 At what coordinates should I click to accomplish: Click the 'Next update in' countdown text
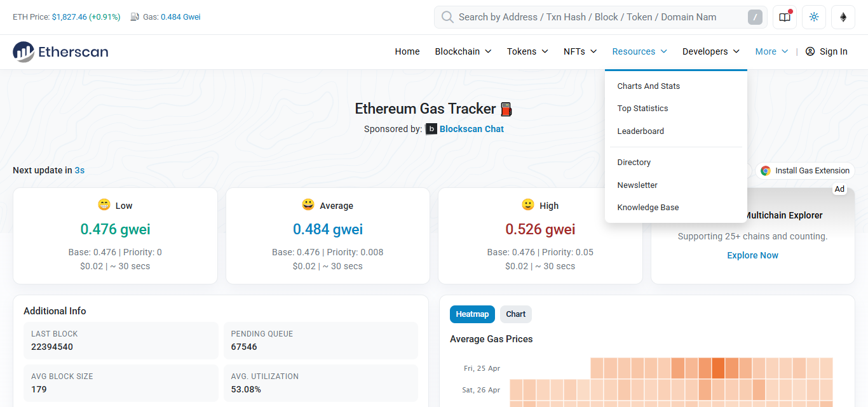click(x=49, y=170)
